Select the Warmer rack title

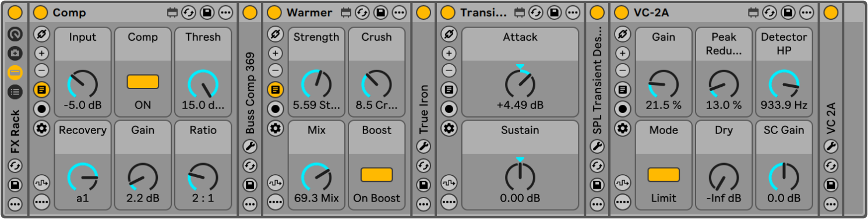309,12
